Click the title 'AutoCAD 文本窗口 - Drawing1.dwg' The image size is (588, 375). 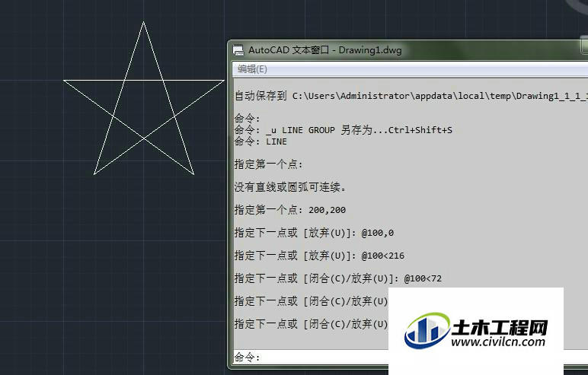[325, 50]
